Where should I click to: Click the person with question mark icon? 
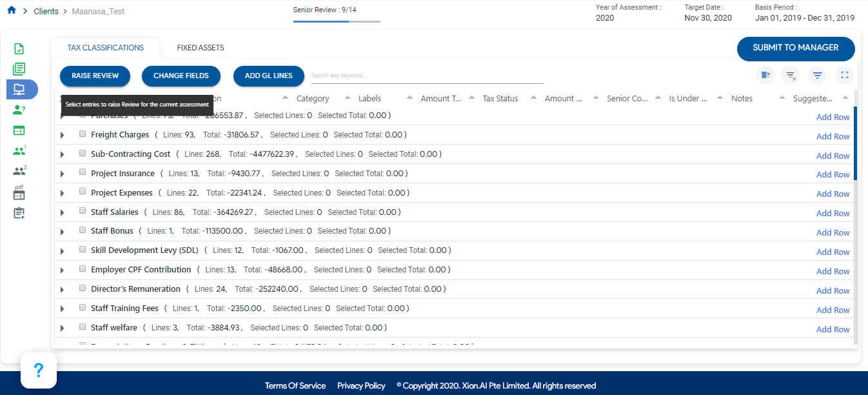pos(19,110)
